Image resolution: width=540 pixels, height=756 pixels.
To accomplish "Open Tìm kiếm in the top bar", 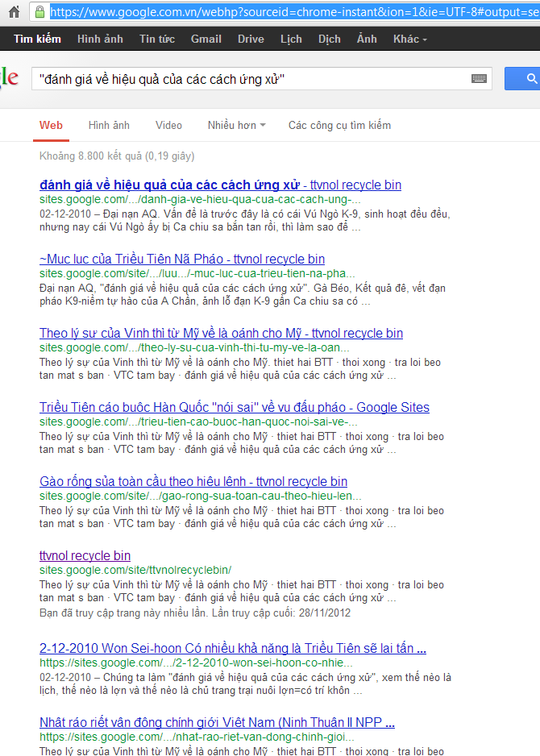I will pos(37,39).
